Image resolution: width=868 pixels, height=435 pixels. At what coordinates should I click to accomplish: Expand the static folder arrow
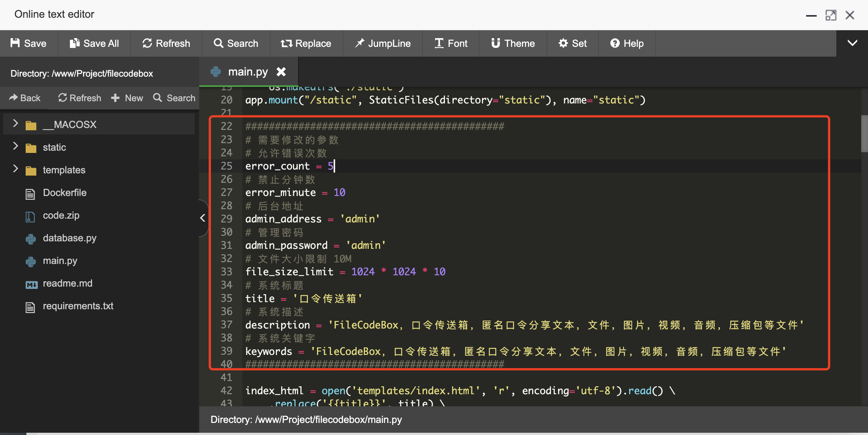coord(15,146)
